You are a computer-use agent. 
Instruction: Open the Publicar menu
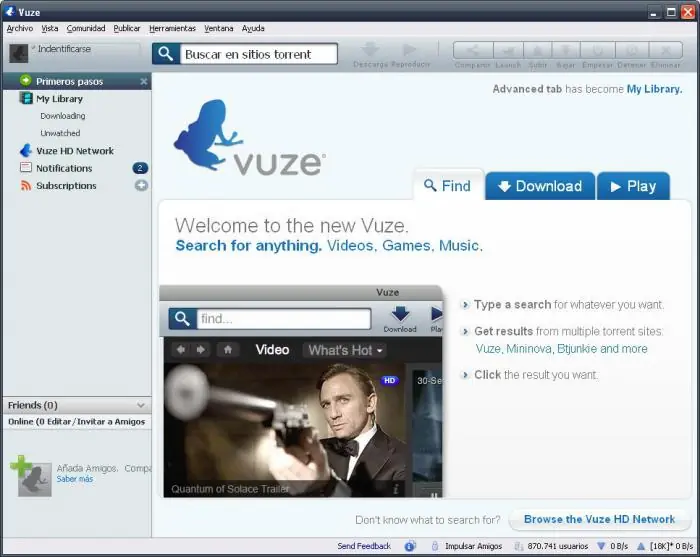click(x=127, y=28)
